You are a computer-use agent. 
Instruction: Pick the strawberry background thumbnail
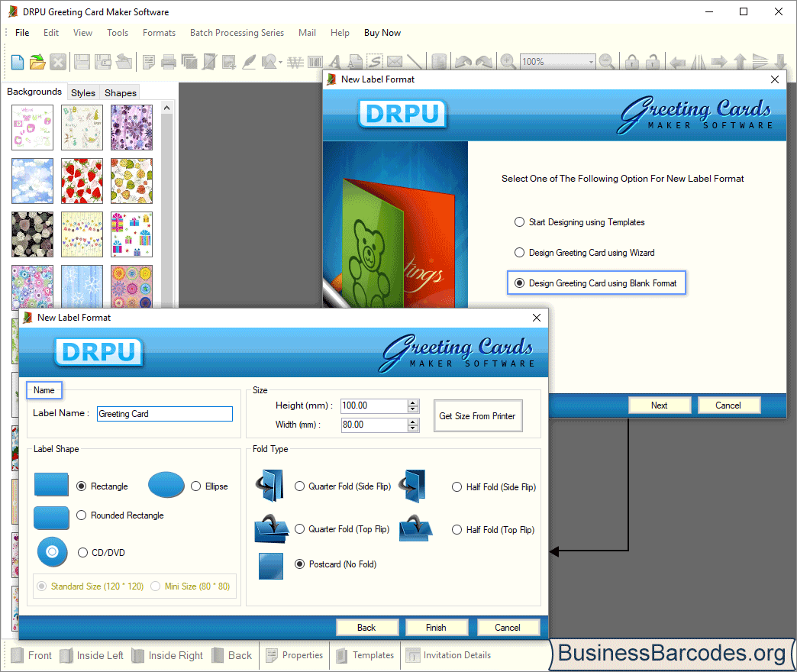pyautogui.click(x=82, y=181)
